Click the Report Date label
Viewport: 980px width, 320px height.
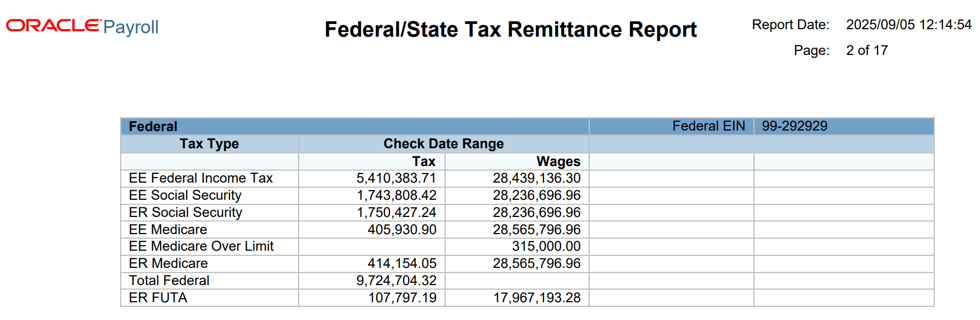pos(791,25)
